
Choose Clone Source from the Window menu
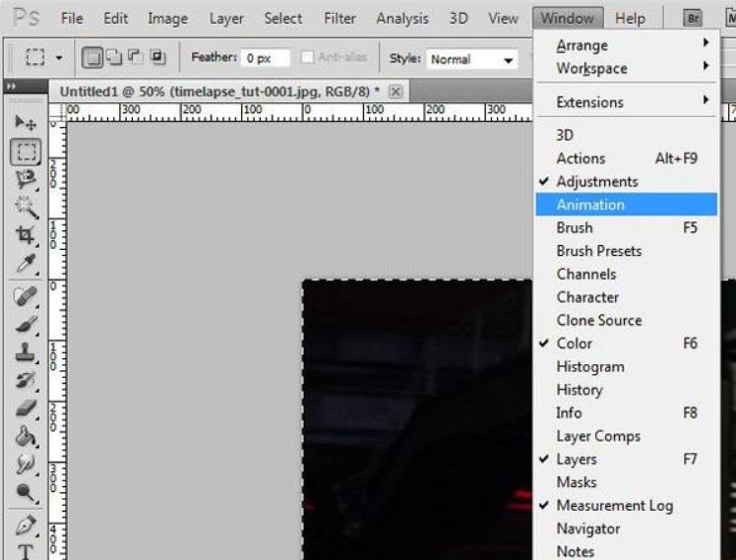[x=627, y=320]
